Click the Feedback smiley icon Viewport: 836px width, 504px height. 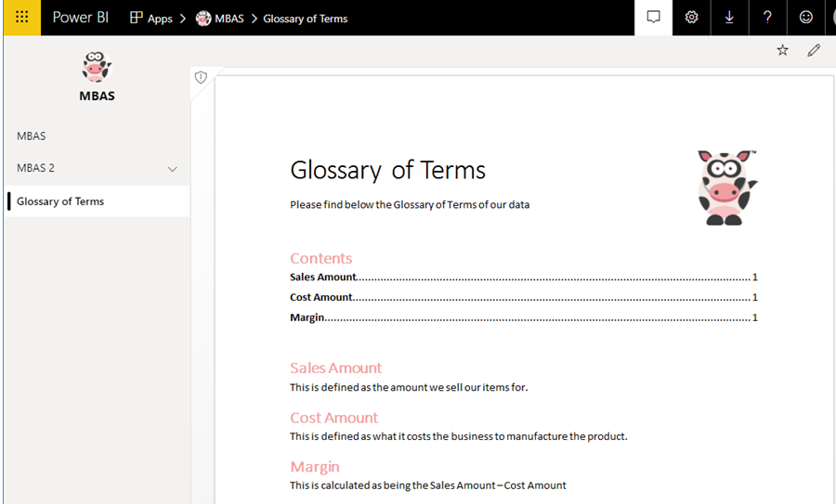click(x=806, y=18)
